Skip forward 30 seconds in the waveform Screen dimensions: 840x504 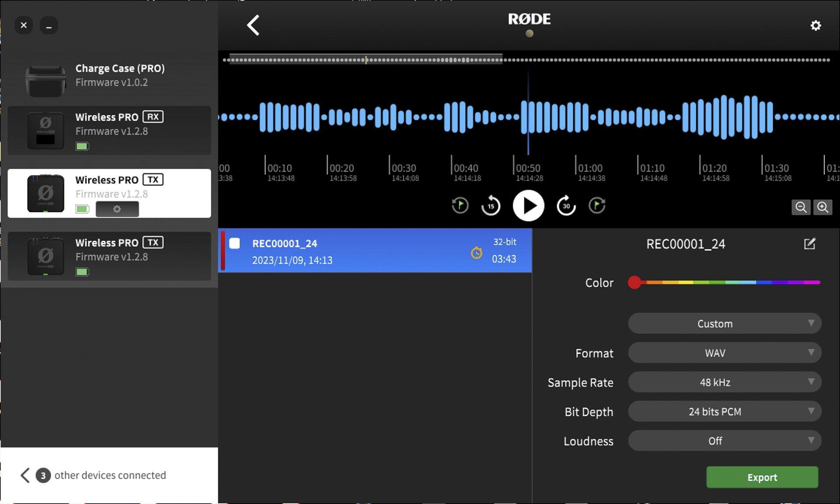click(565, 205)
